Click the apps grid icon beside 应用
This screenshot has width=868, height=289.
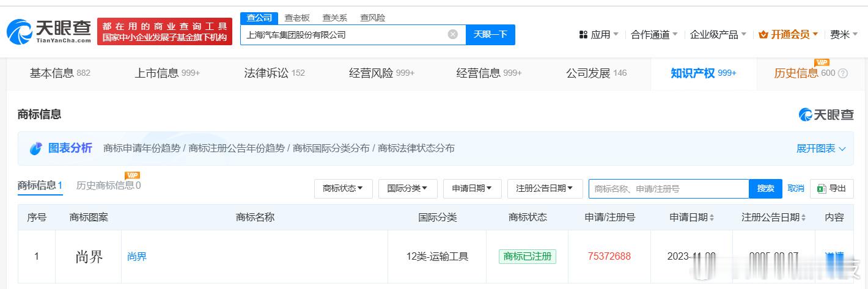[583, 35]
